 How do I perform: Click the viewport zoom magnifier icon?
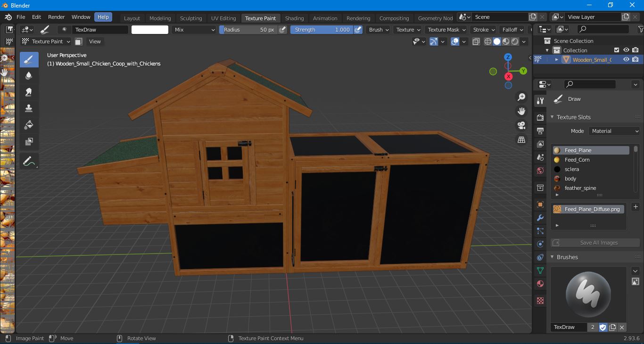[521, 97]
